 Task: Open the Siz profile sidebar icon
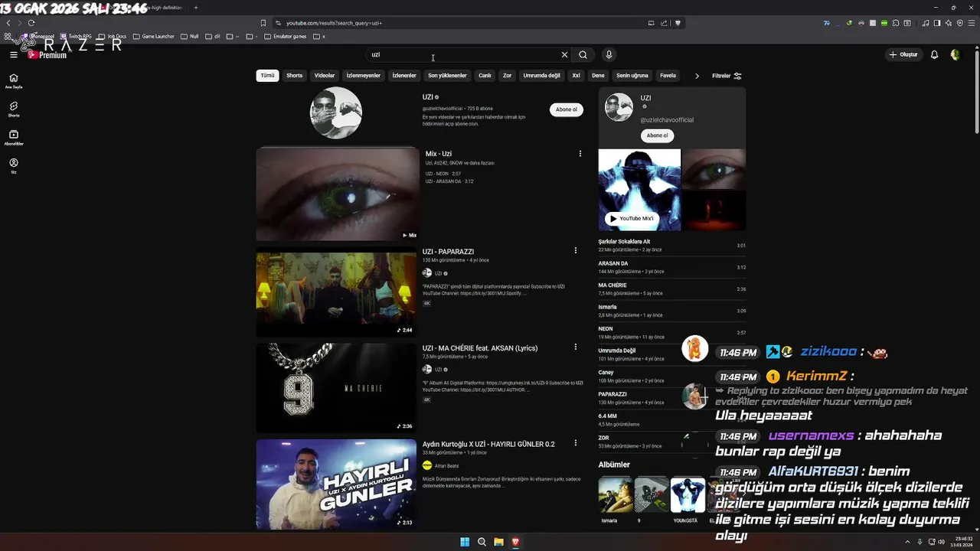pos(14,165)
